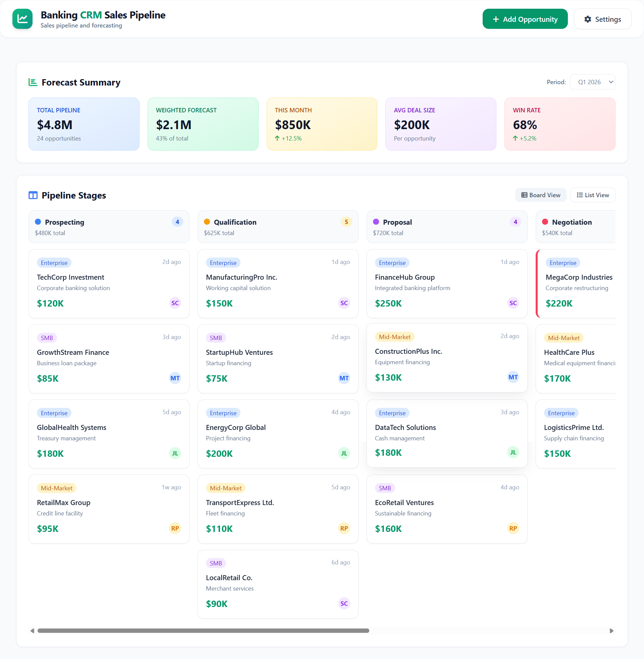Switch to Board View

click(x=540, y=195)
